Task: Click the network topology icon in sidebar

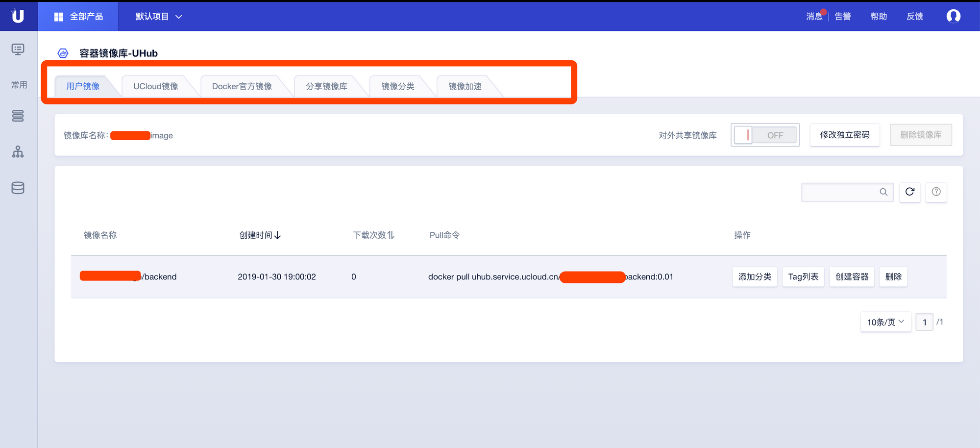Action: [18, 152]
